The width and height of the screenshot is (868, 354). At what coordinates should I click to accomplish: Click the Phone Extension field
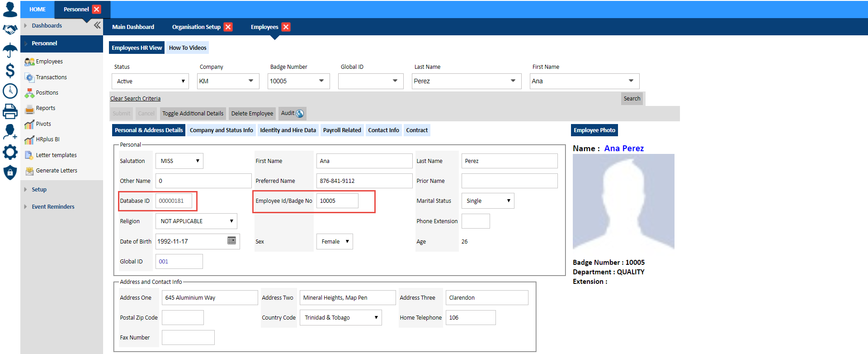click(476, 221)
